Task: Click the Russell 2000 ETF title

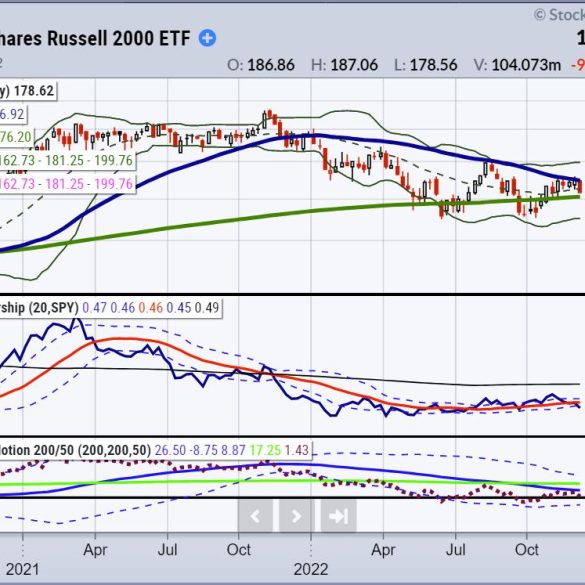Action: pos(95,38)
